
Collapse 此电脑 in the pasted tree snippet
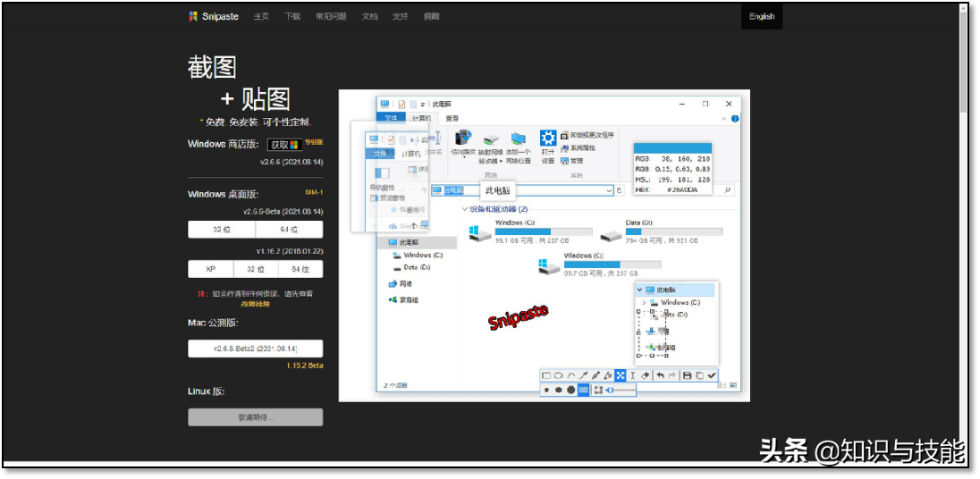coord(640,290)
